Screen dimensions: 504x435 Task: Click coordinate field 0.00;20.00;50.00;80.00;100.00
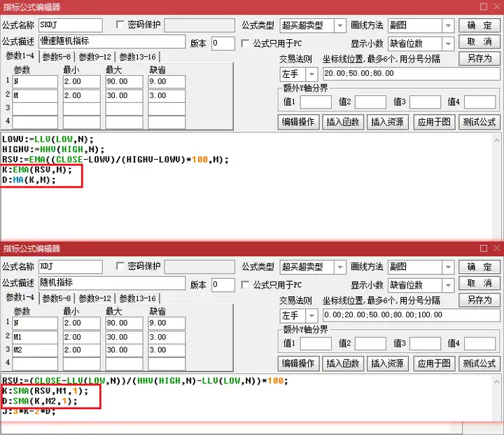pyautogui.click(x=412, y=315)
